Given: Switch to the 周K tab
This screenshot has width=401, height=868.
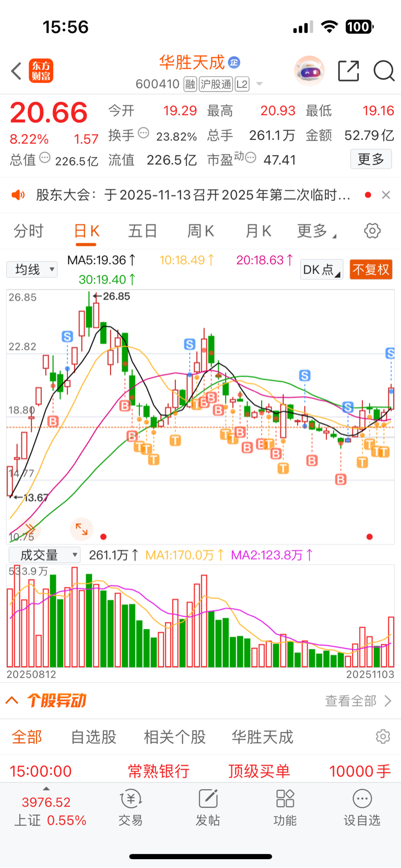Looking at the screenshot, I should (200, 231).
